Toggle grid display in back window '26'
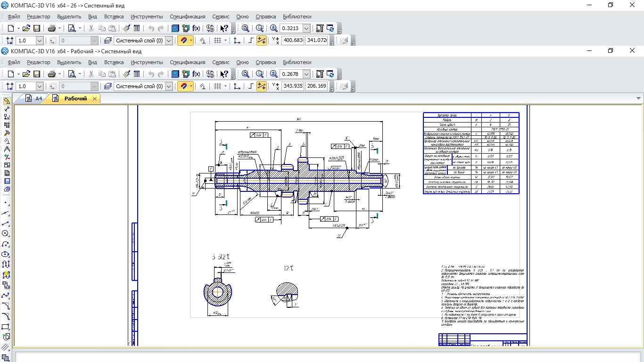Screen dimensions: 644x362 pos(217,41)
